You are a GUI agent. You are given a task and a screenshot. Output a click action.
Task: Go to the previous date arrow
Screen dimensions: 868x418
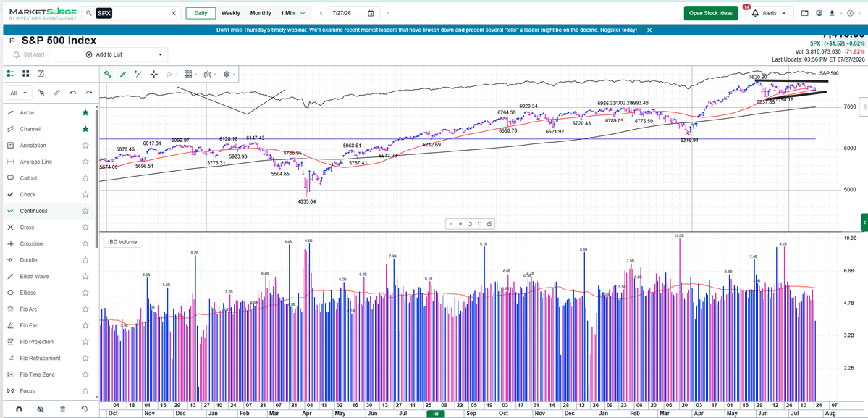click(x=321, y=13)
